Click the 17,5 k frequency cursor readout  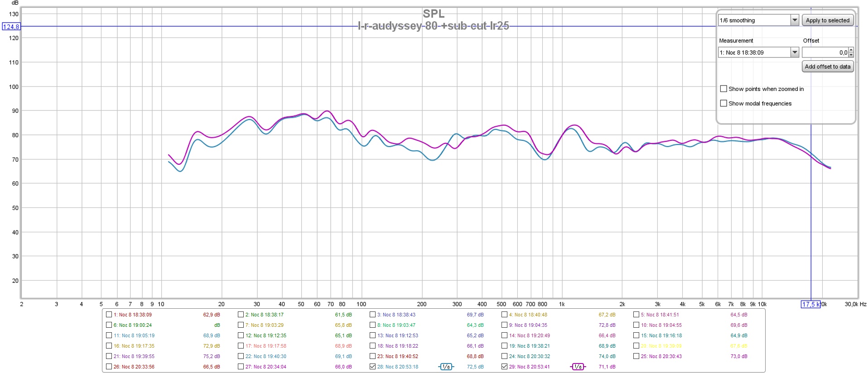(810, 304)
